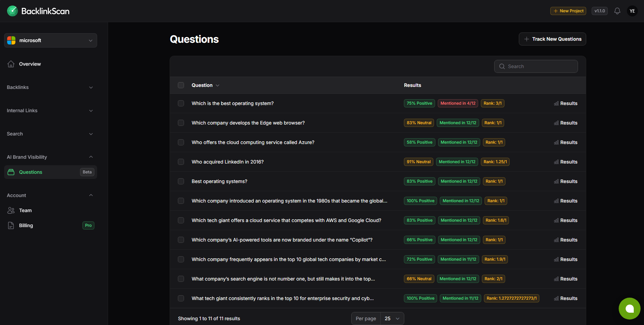Viewport: 644px width, 325px height.
Task: Toggle the select-all questions checkbox
Action: point(181,85)
